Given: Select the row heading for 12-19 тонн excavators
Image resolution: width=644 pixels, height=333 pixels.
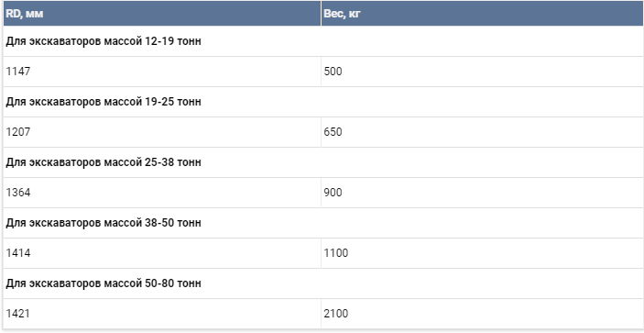Looking at the screenshot, I should pyautogui.click(x=322, y=41).
